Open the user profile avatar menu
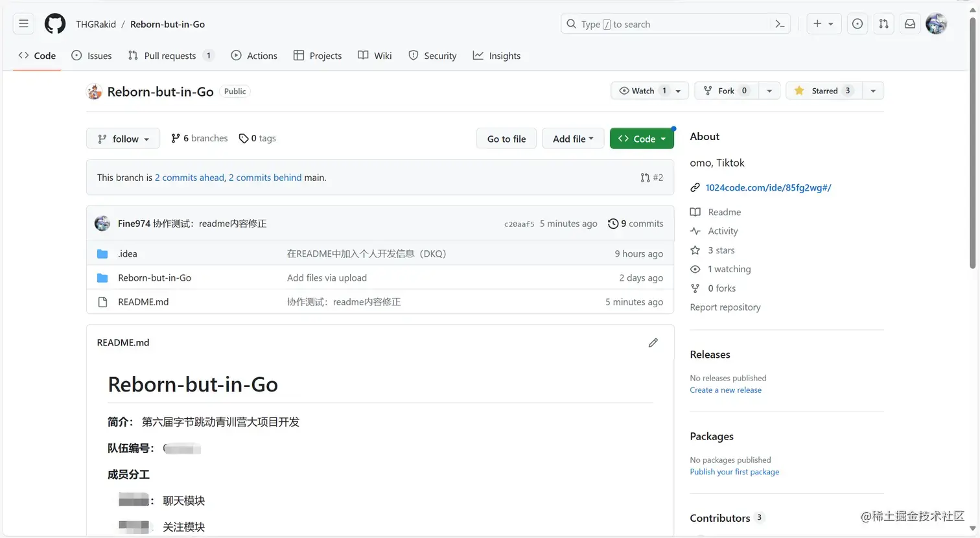 pos(937,24)
